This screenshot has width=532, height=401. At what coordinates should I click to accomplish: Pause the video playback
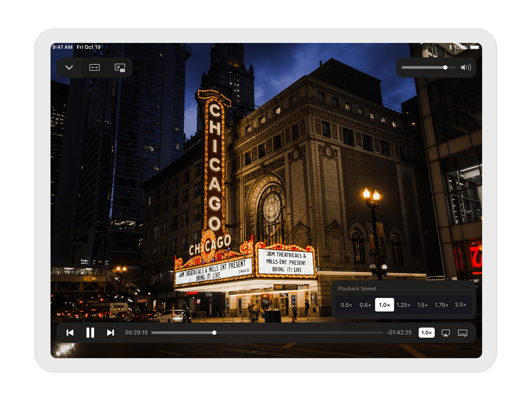coord(90,333)
